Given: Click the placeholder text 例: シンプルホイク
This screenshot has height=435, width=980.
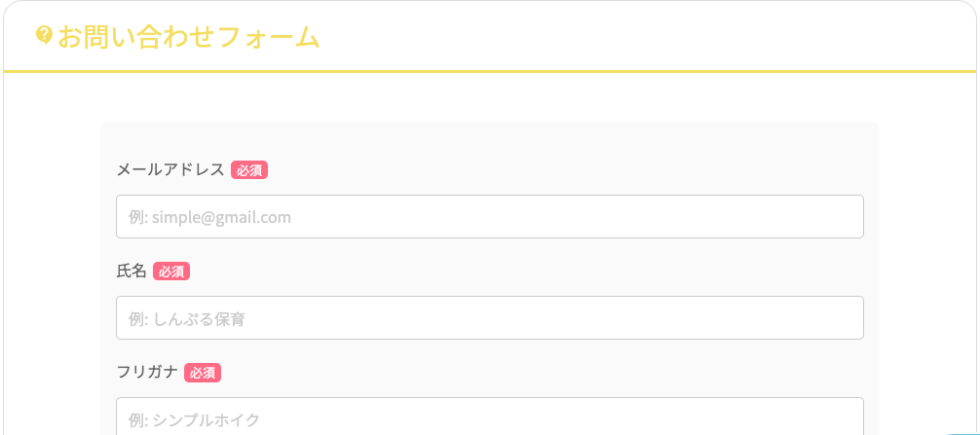Looking at the screenshot, I should pyautogui.click(x=194, y=419).
